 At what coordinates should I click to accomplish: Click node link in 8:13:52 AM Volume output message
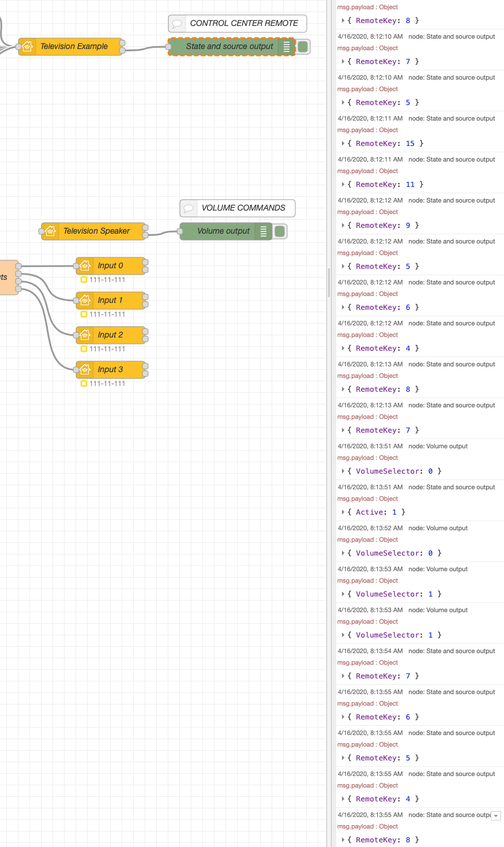pyautogui.click(x=438, y=528)
